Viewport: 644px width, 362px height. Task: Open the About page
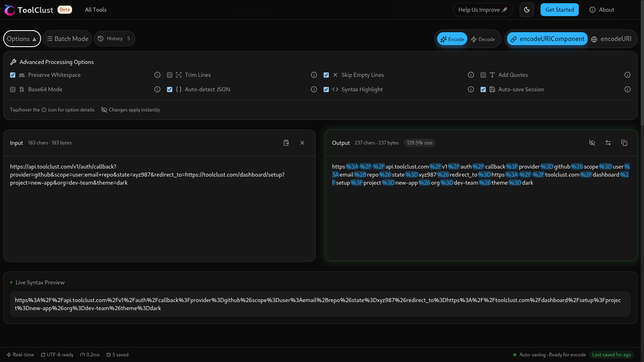click(x=602, y=10)
